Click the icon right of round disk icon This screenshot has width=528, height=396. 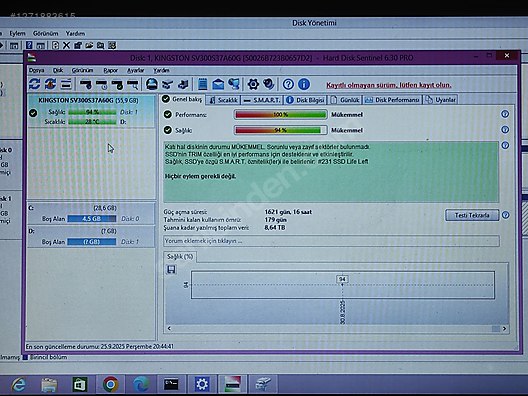click(x=167, y=84)
